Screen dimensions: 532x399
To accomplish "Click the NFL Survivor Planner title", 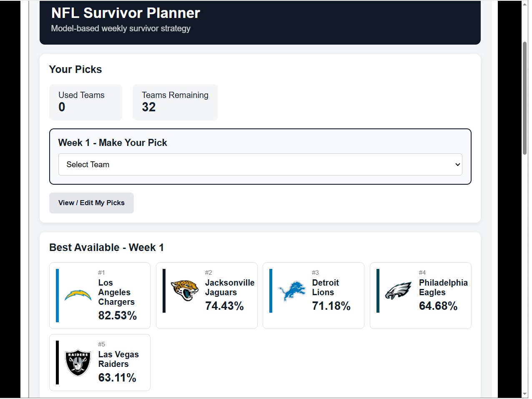I will [x=125, y=13].
